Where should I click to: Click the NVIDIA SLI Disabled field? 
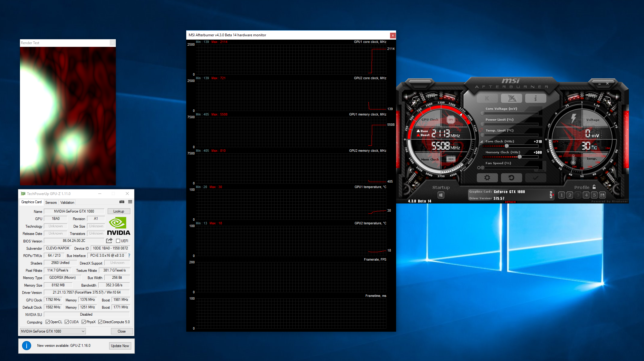87,314
